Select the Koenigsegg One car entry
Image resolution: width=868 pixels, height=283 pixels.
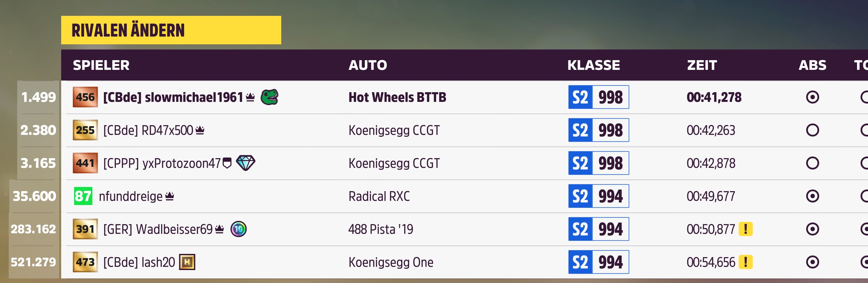pos(391,262)
